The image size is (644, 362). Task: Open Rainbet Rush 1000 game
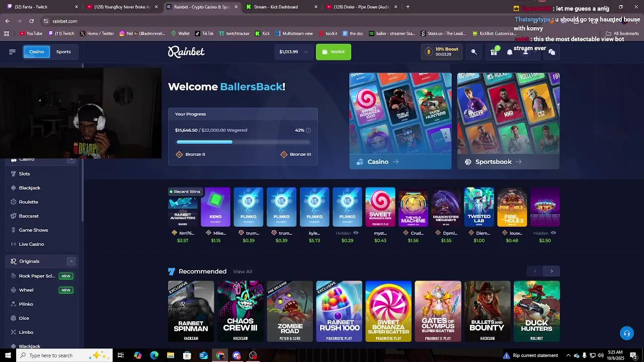[339, 311]
